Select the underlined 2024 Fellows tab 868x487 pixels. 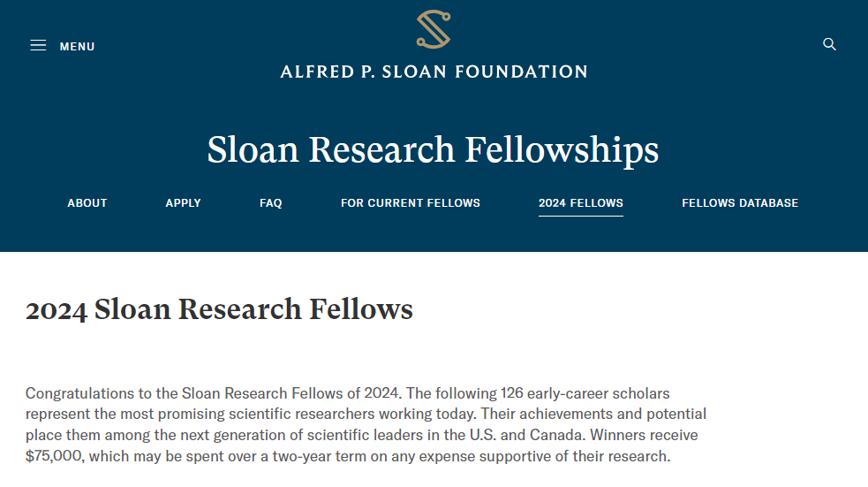(581, 202)
